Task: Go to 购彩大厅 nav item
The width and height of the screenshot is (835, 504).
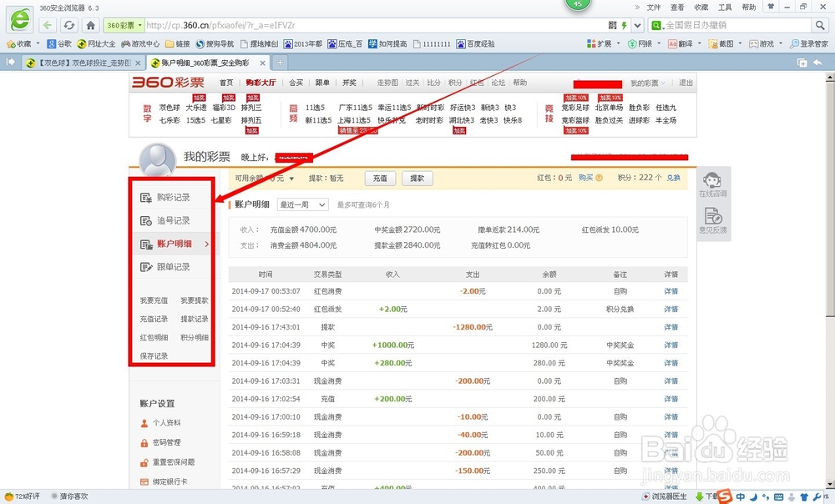Action: pos(261,83)
